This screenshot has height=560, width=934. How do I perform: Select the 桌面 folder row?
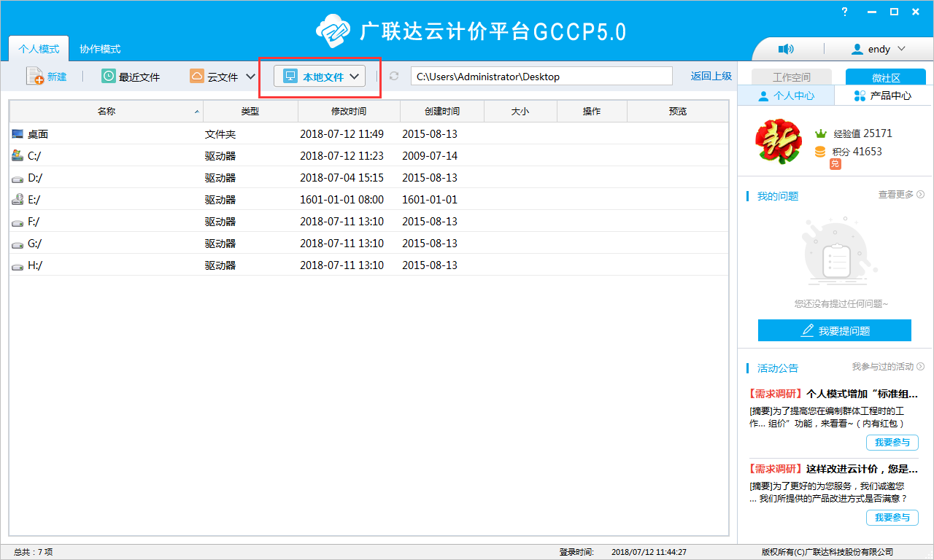pyautogui.click(x=368, y=134)
